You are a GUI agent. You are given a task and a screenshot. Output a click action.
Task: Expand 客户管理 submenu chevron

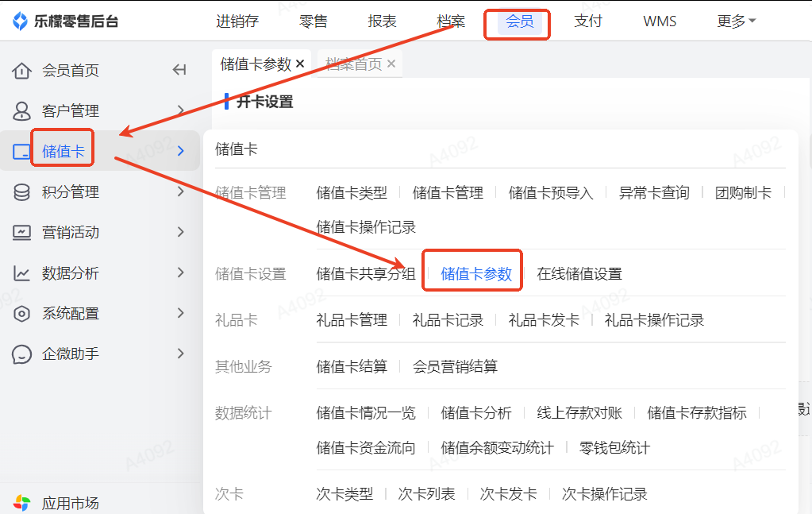[180, 110]
